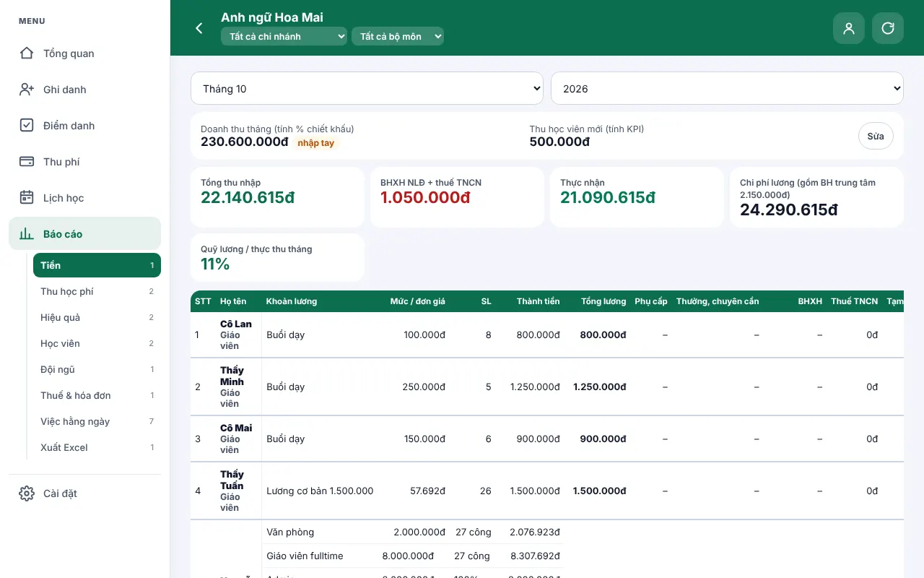Expand the 2026 year selector
The image size is (924, 578).
tap(727, 88)
